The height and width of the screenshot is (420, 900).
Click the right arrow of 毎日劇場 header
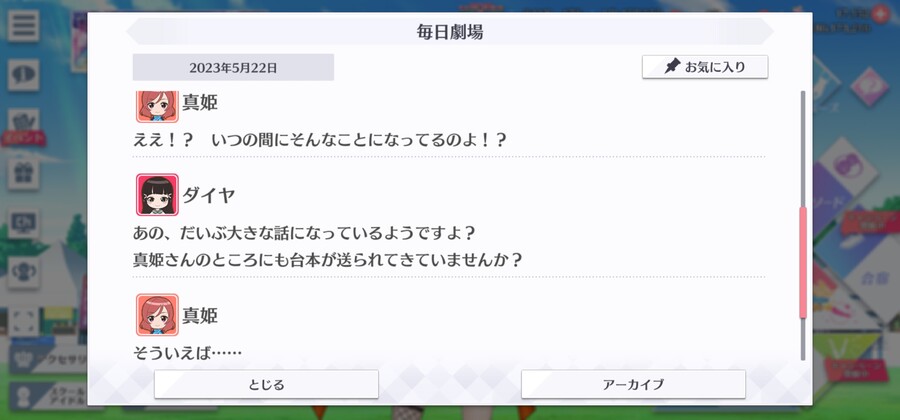pos(765,32)
